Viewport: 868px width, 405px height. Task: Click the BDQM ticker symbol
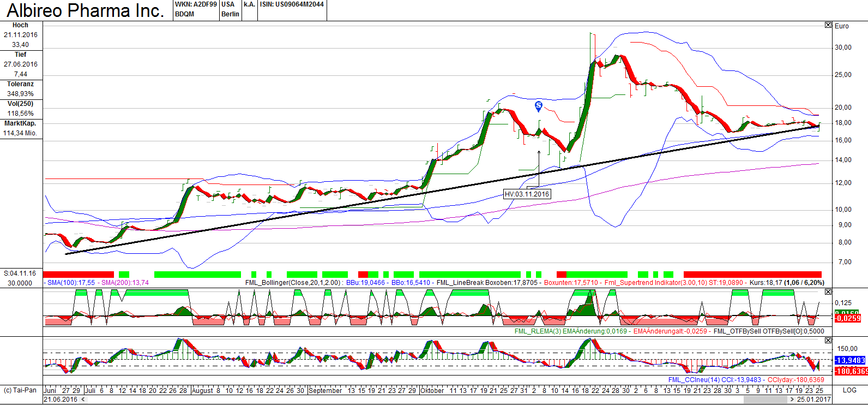tap(185, 14)
